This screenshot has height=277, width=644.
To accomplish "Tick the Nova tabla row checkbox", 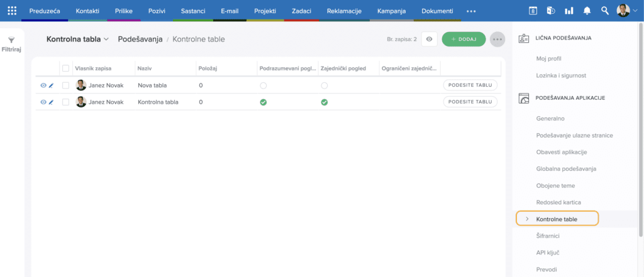I will click(x=65, y=85).
